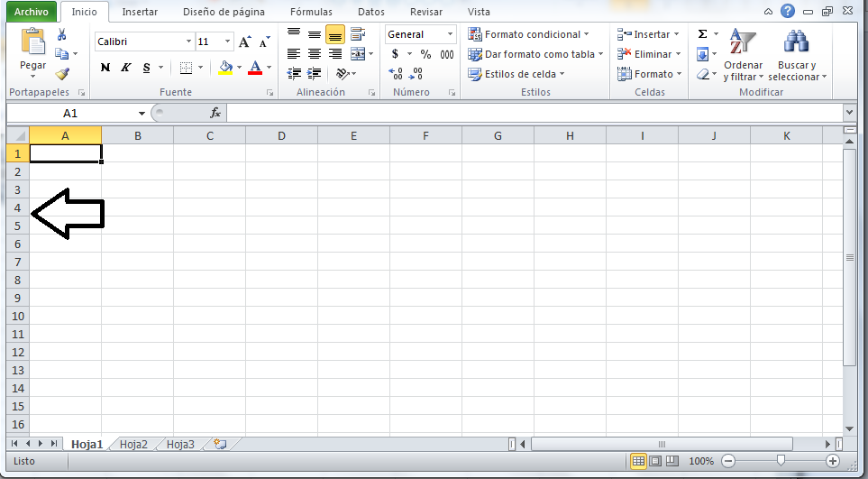Viewport: 868px width, 479px height.
Task: Open the Hoja2 sheet tab
Action: 133,444
